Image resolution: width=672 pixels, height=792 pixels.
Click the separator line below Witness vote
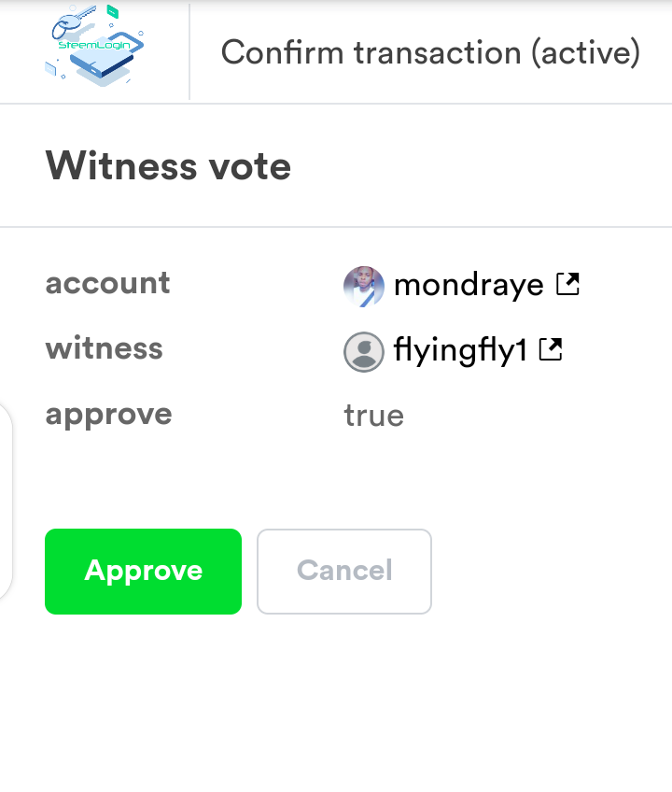pyautogui.click(x=336, y=226)
